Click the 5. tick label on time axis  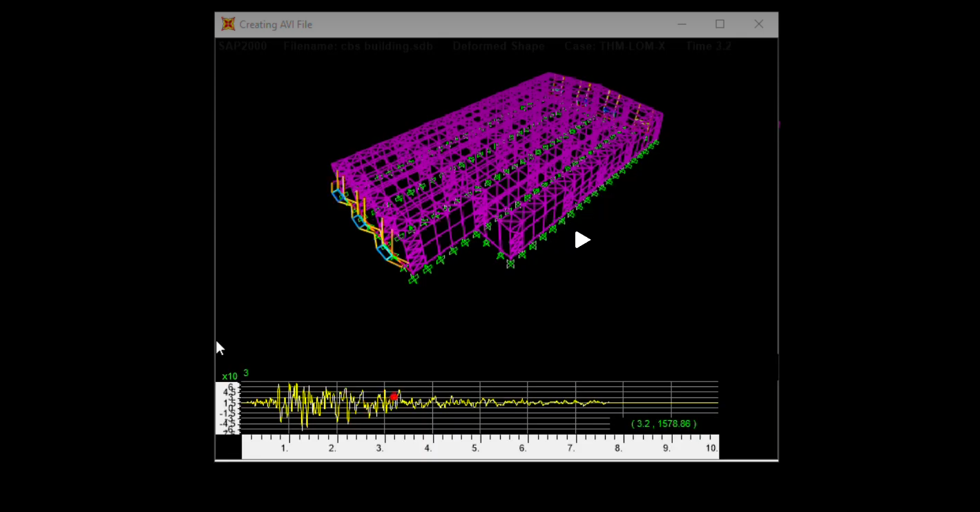coord(475,448)
